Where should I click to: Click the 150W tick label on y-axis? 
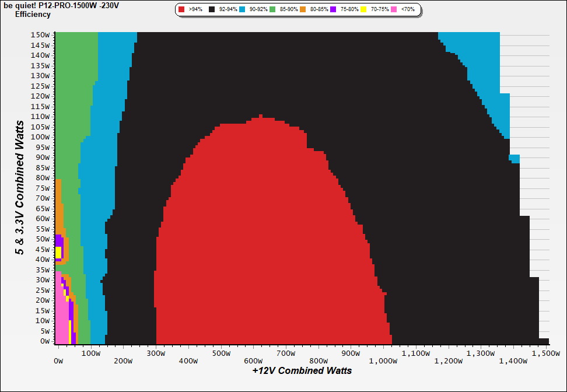40,34
